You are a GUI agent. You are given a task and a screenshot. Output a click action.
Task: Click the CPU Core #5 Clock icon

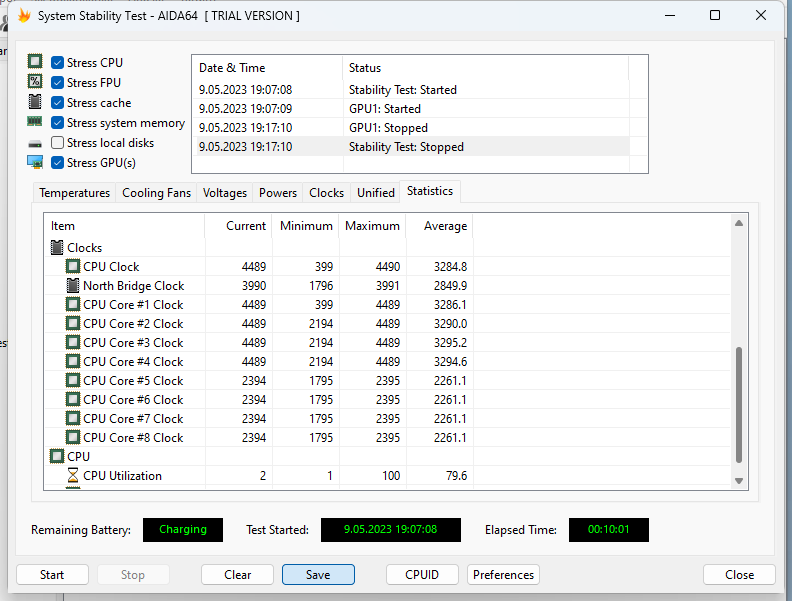tap(73, 380)
